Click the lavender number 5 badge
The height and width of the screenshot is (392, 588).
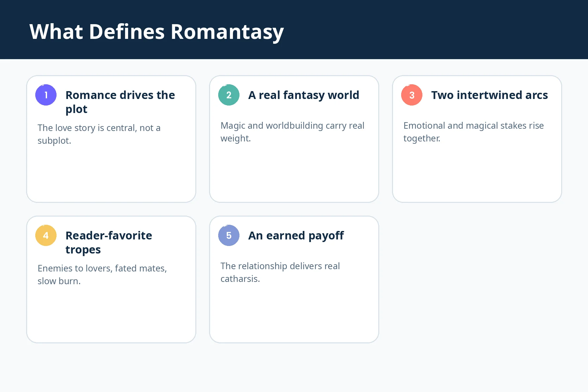[x=229, y=235]
